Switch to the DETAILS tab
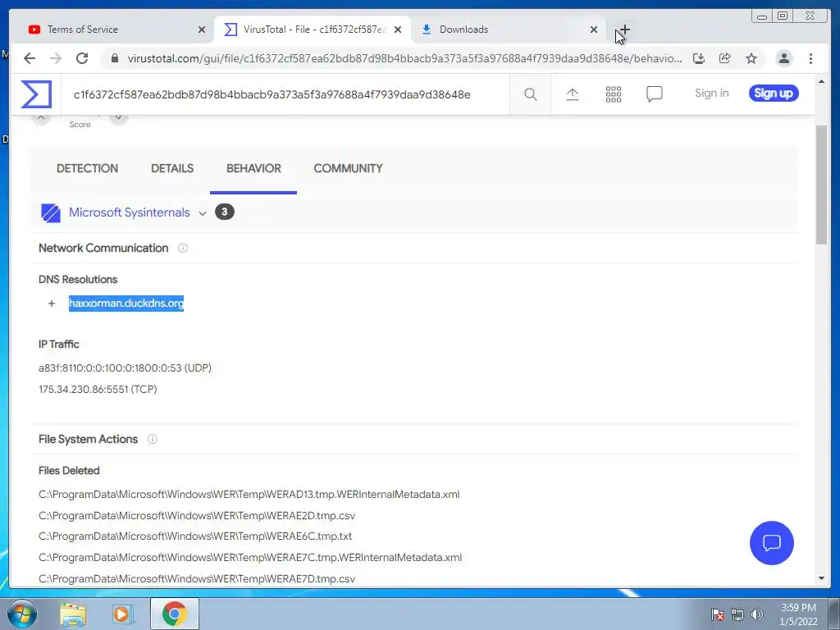The width and height of the screenshot is (840, 630). point(172,169)
